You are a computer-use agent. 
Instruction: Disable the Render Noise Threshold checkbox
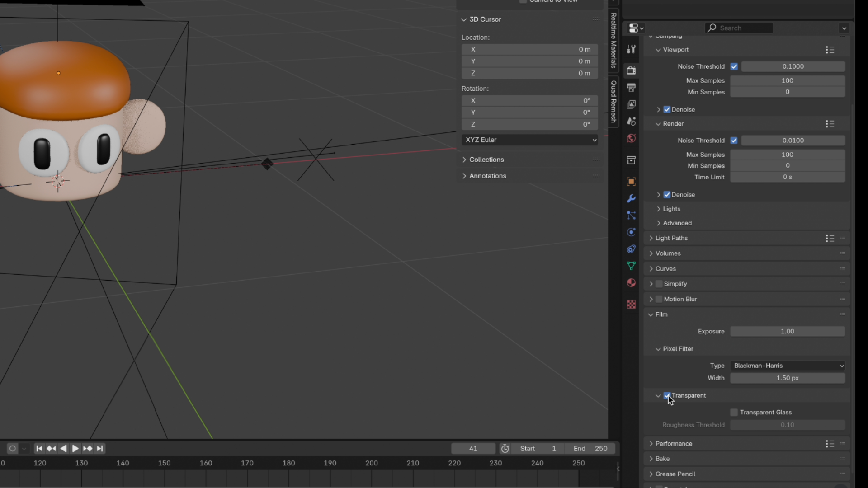coord(734,141)
